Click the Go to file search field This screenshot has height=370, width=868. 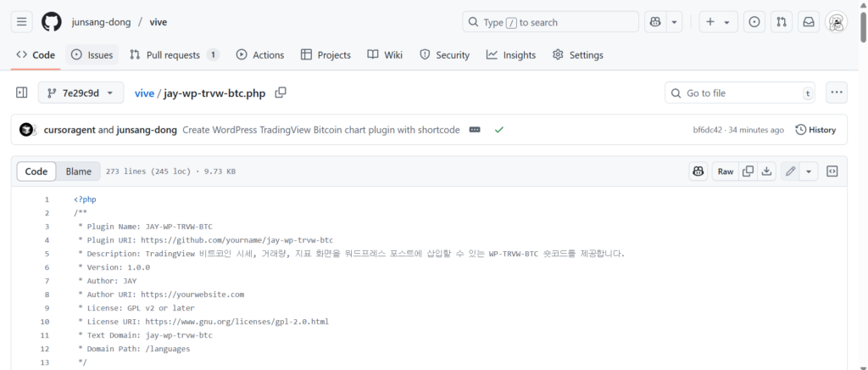pos(741,93)
